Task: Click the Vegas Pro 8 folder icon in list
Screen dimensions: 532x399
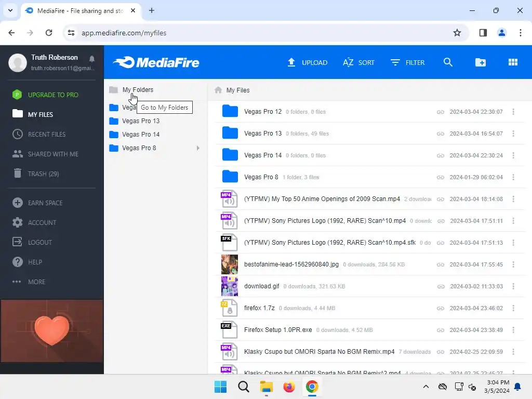Action: point(230,177)
